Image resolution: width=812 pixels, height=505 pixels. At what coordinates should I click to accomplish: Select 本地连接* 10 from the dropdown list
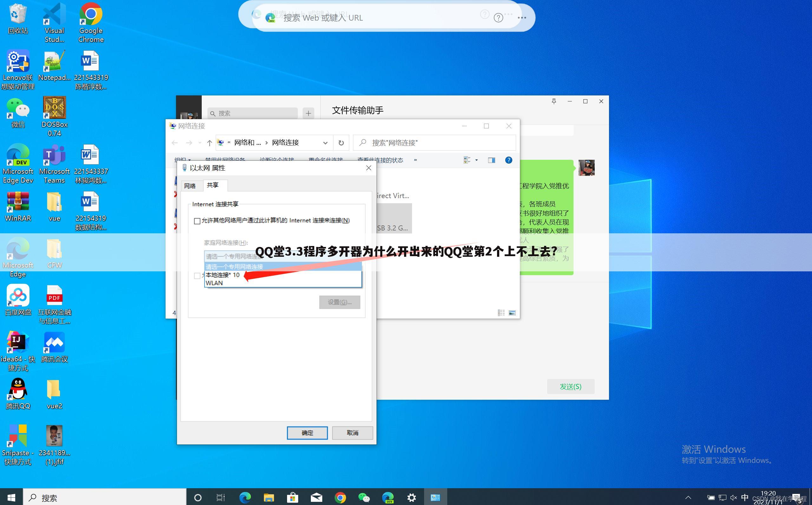[283, 275]
